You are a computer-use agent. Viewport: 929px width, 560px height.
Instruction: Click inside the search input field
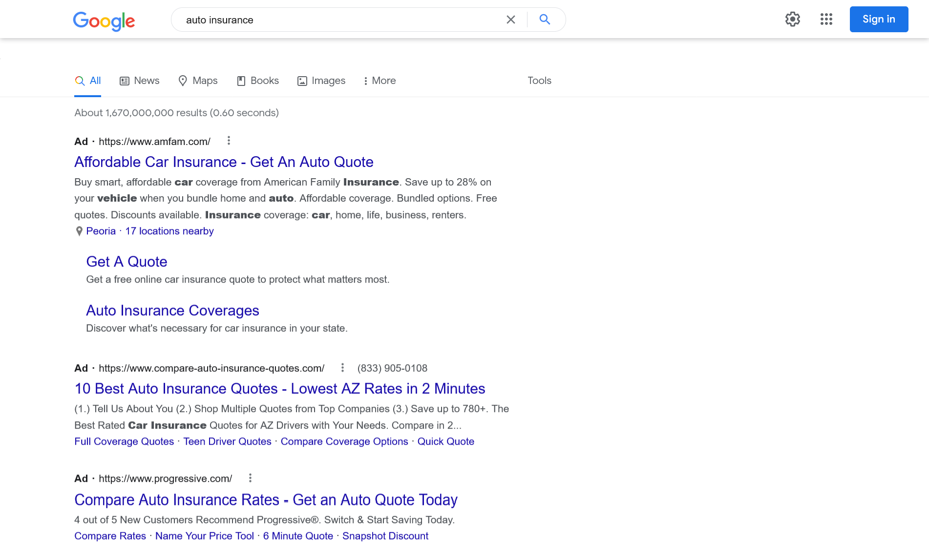pyautogui.click(x=342, y=20)
